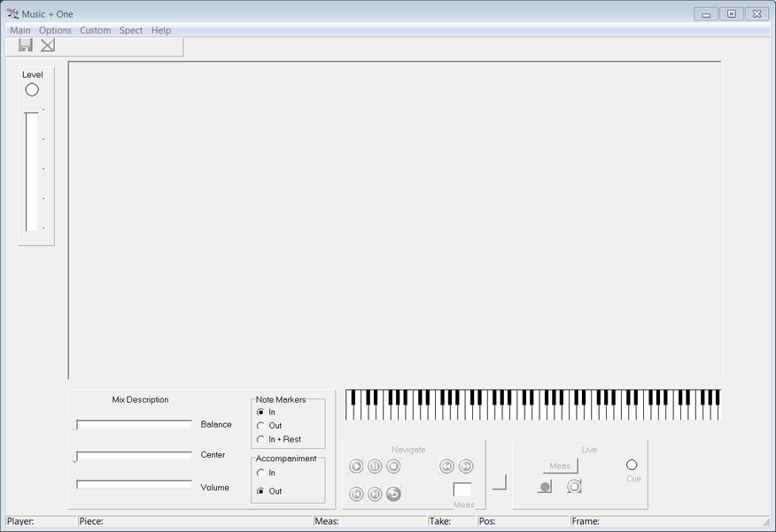This screenshot has width=776, height=532.
Task: Select Note Markers 'Out' radio button
Action: tap(260, 426)
